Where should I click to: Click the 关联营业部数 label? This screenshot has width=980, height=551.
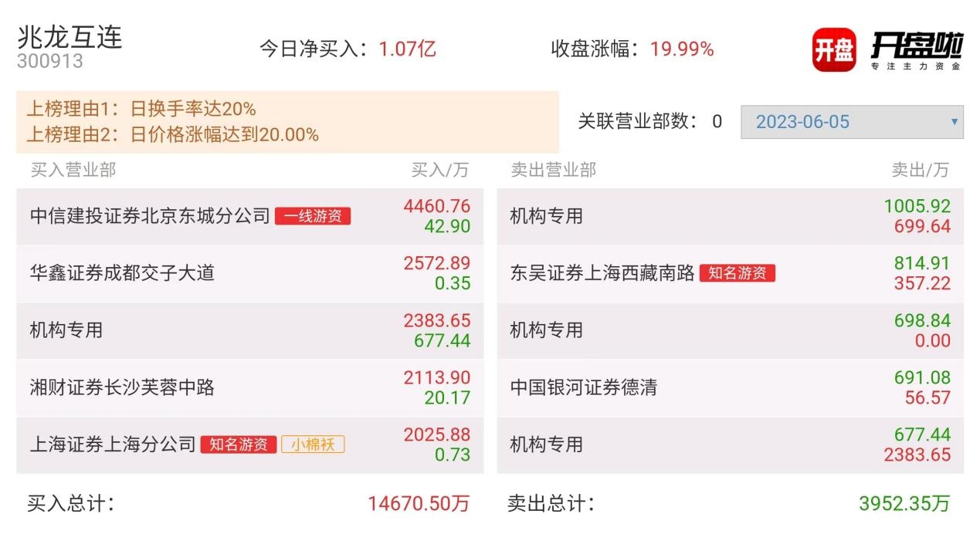(x=637, y=122)
